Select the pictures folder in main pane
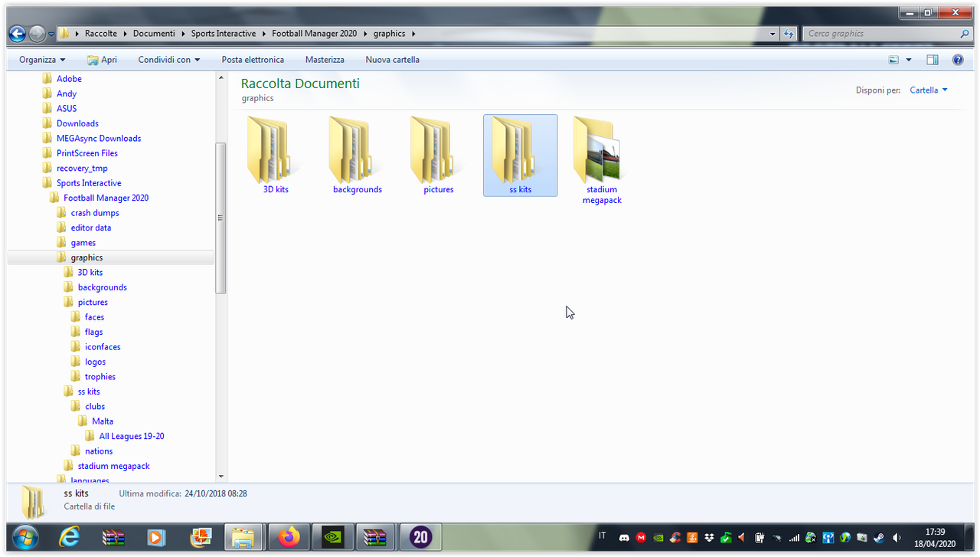Viewport: 980px width, 557px height. point(439,156)
